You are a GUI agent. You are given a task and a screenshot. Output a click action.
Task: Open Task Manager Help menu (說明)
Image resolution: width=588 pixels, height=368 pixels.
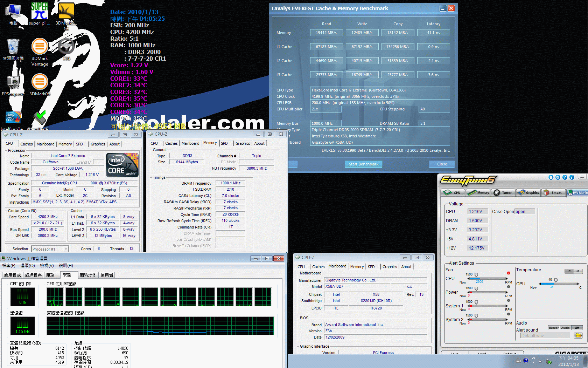click(x=66, y=266)
